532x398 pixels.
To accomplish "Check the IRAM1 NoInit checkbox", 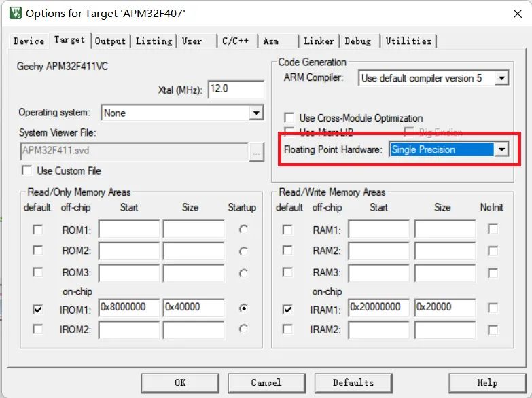I will 493,308.
